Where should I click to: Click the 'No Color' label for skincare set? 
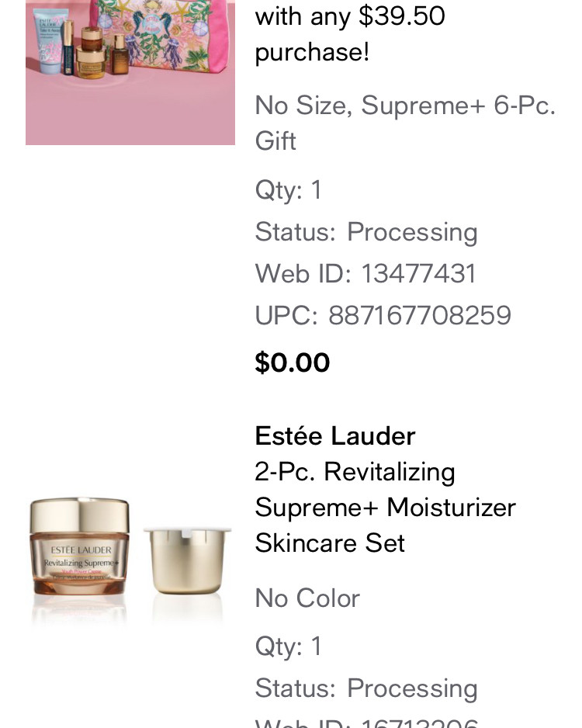307,598
